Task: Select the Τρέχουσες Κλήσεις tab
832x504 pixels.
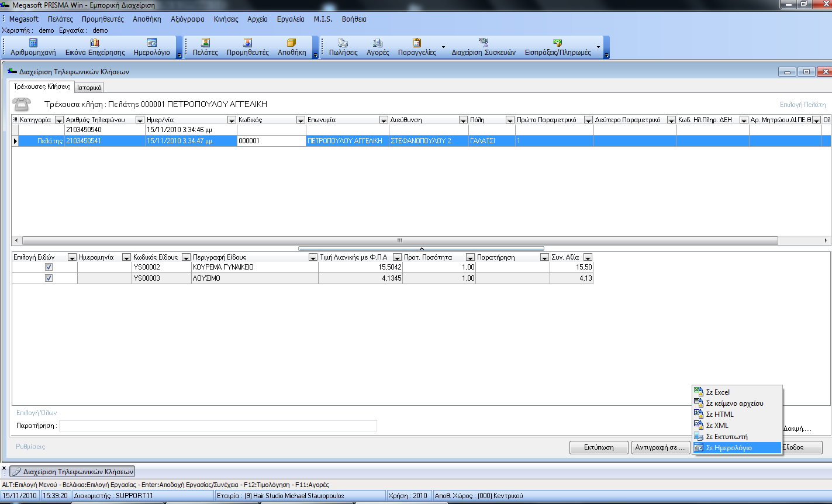Action: click(42, 87)
